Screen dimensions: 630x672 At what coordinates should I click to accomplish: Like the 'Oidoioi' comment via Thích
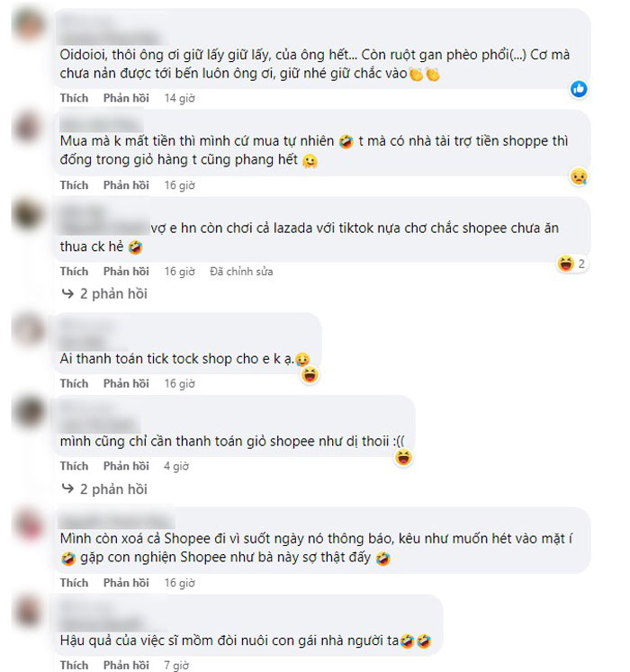(74, 98)
